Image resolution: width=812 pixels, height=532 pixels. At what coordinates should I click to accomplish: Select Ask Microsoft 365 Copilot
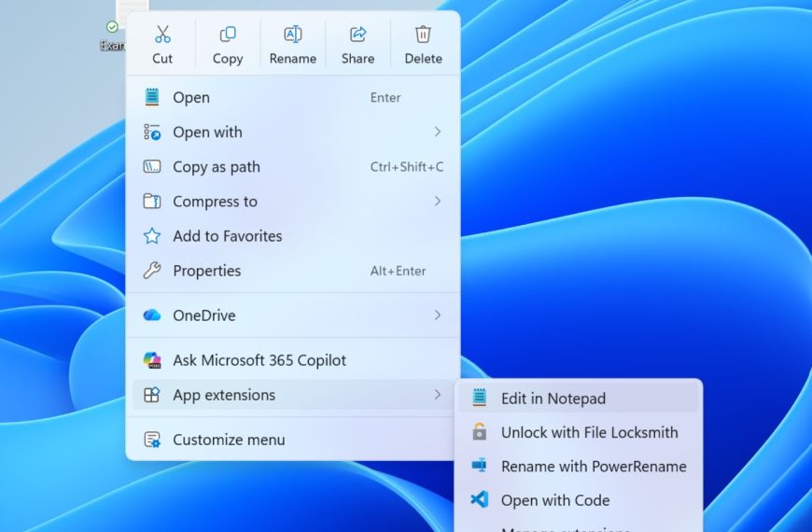click(292, 360)
